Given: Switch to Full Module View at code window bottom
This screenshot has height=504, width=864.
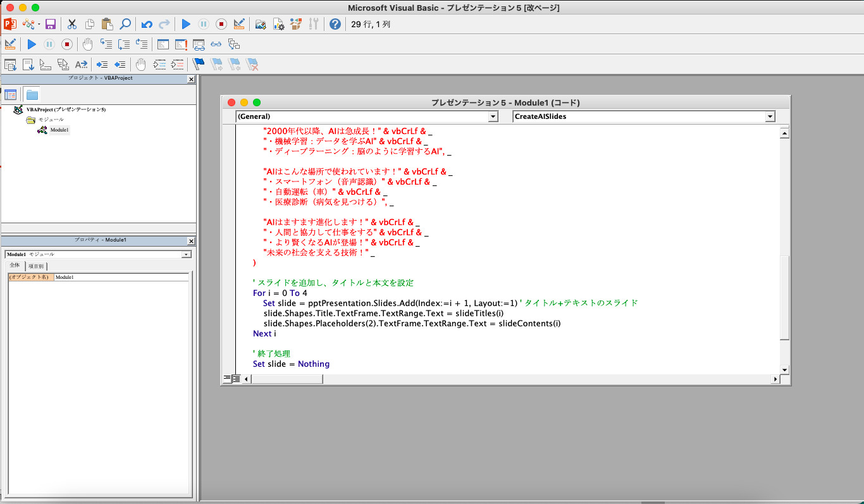Looking at the screenshot, I should (237, 379).
